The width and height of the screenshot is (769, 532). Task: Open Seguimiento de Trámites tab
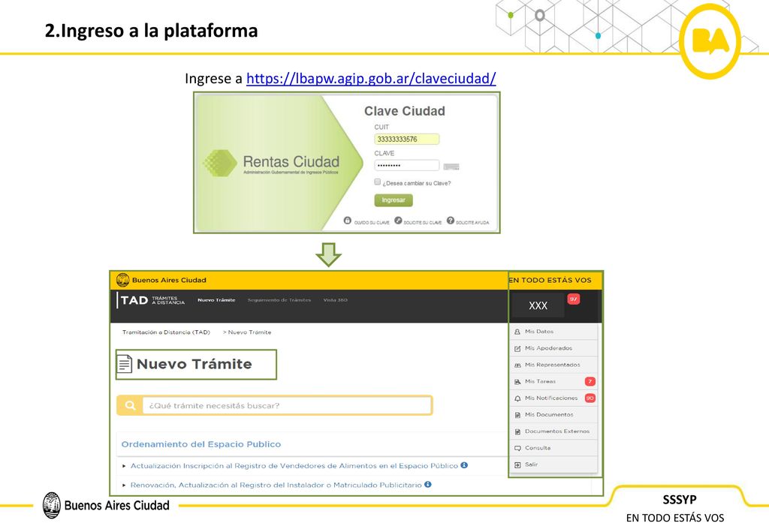coord(279,300)
